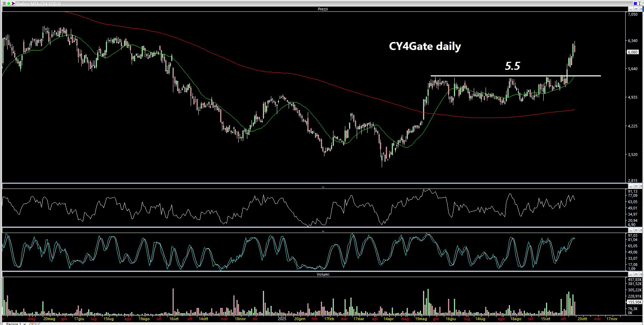Close the two-line stochastic panel

(641, 230)
